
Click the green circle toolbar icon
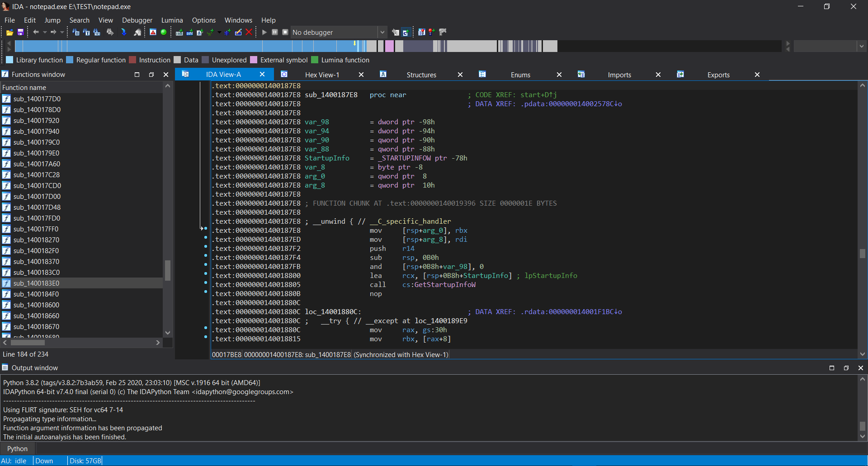[x=164, y=32]
